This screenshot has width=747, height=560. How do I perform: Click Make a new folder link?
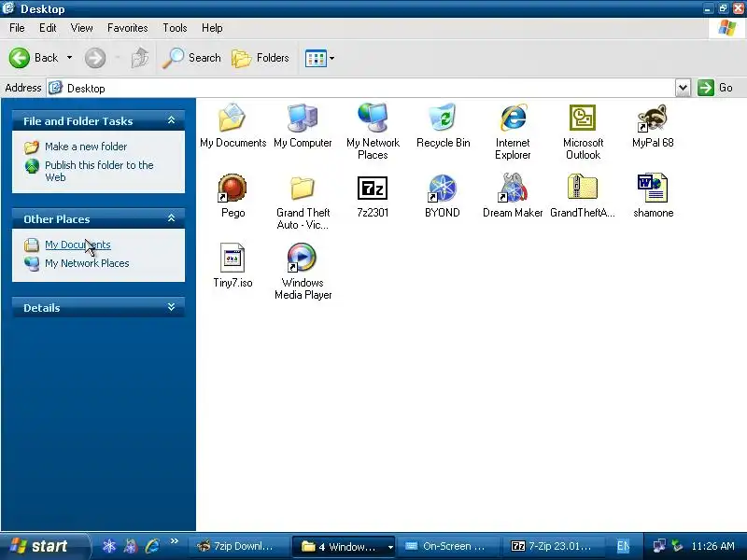tap(86, 147)
